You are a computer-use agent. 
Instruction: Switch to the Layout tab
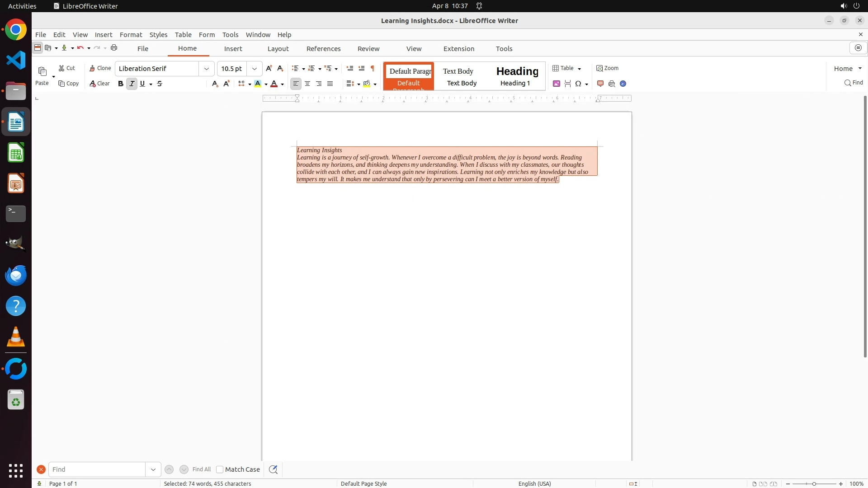[x=278, y=49]
